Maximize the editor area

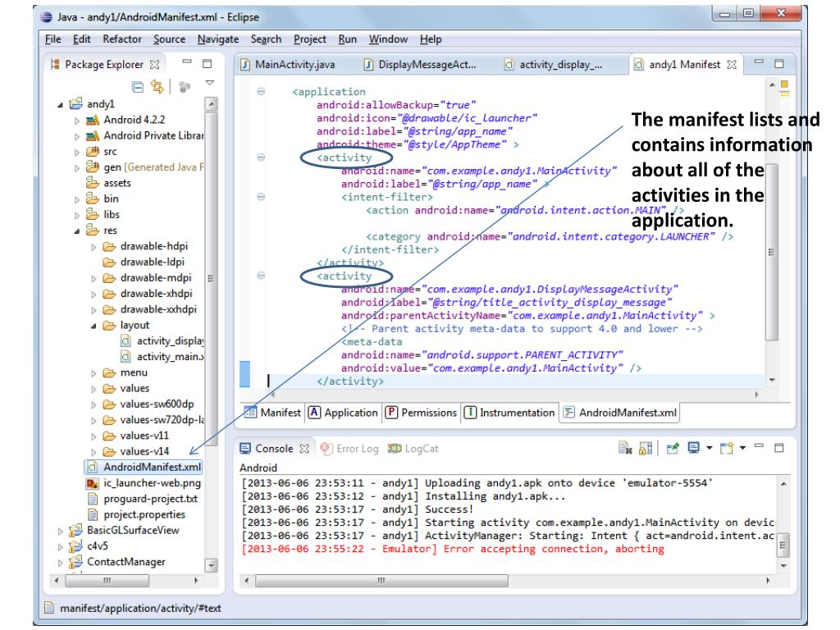click(779, 64)
